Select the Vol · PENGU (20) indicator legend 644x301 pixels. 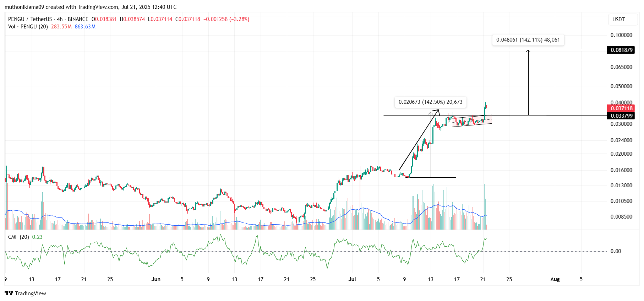28,27
